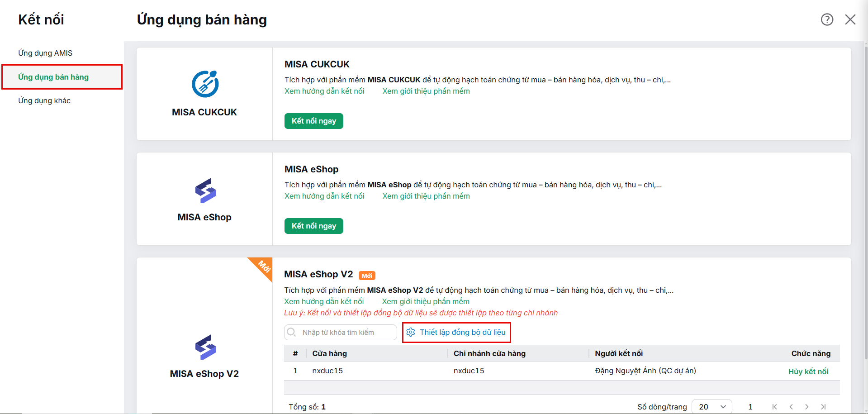Click the Đặng Nguyệt Ánh (QC dự án) cell

click(x=645, y=371)
